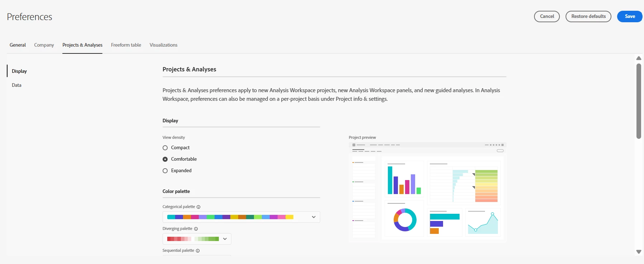Switch to the Company tab
Screen dimensions: 644x264
44,45
